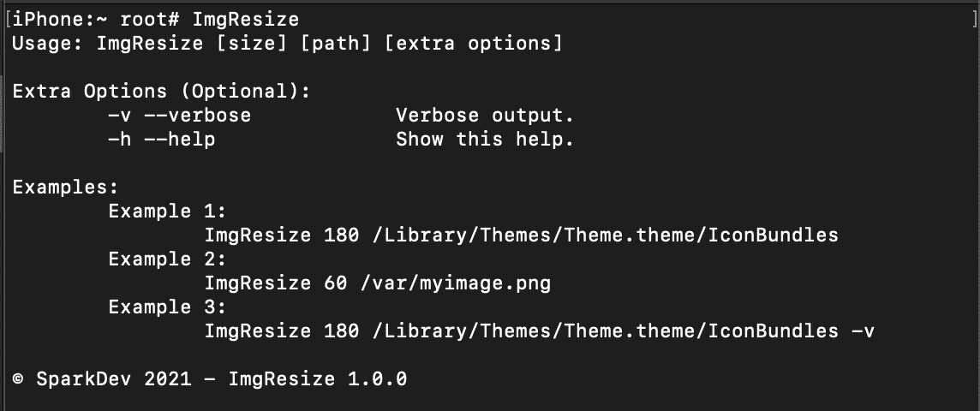980x411 pixels.
Task: Click the IconBundles example ending in -v
Action: [540, 331]
